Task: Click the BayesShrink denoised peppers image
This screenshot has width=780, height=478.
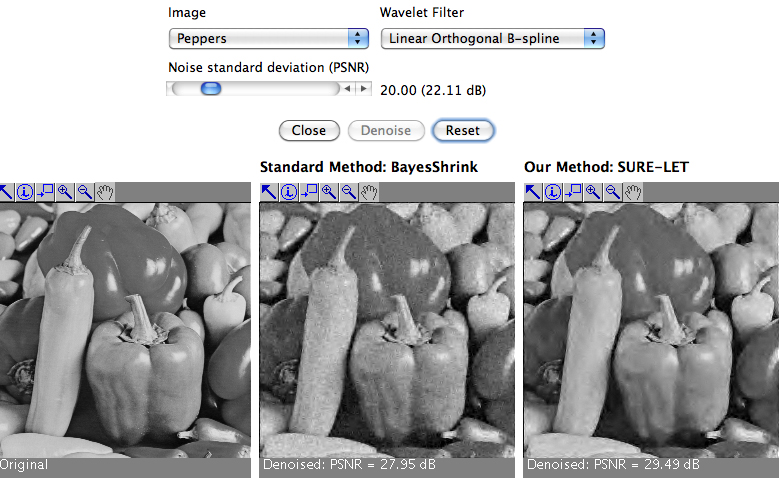Action: pyautogui.click(x=387, y=330)
